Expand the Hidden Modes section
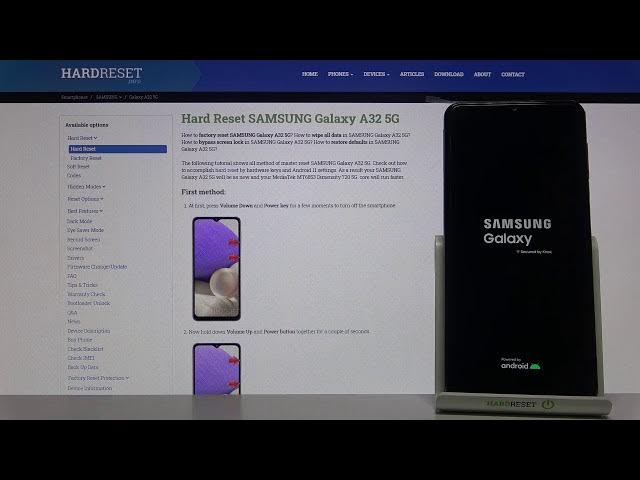Image resolution: width=640 pixels, height=480 pixels. [86, 187]
